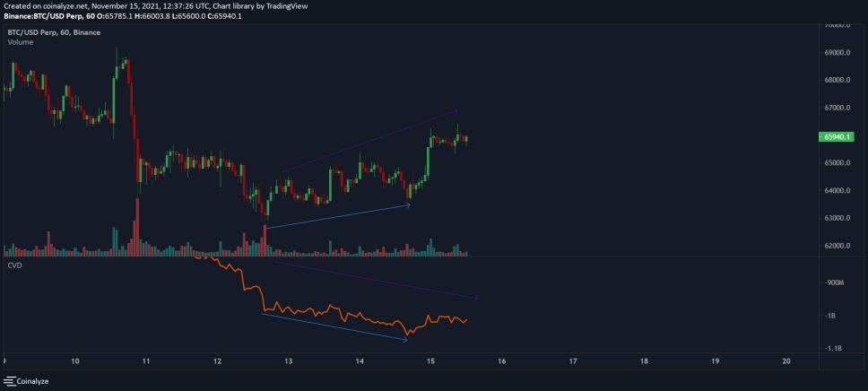Click date 13 on the time axis
The width and height of the screenshot is (868, 391).
click(289, 361)
